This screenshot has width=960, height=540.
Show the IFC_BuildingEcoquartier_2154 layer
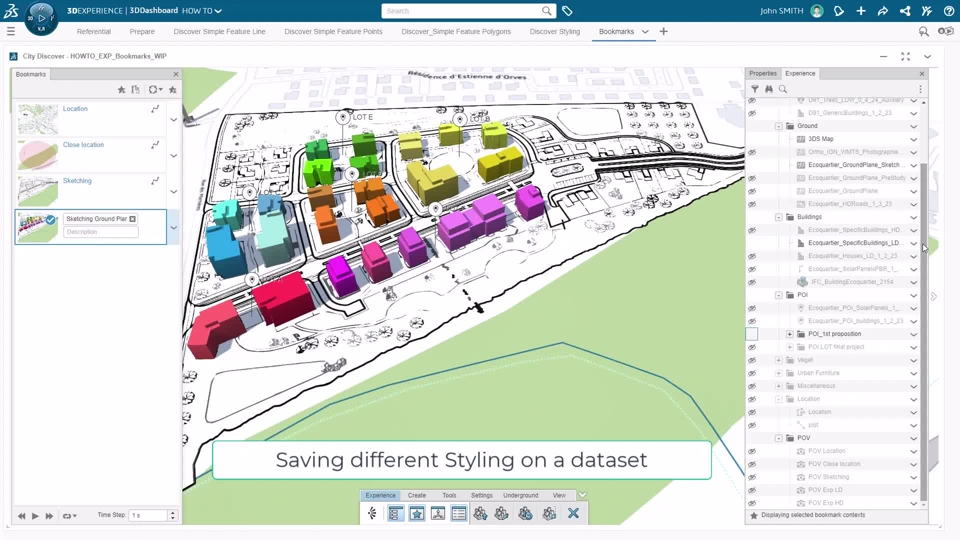(752, 282)
